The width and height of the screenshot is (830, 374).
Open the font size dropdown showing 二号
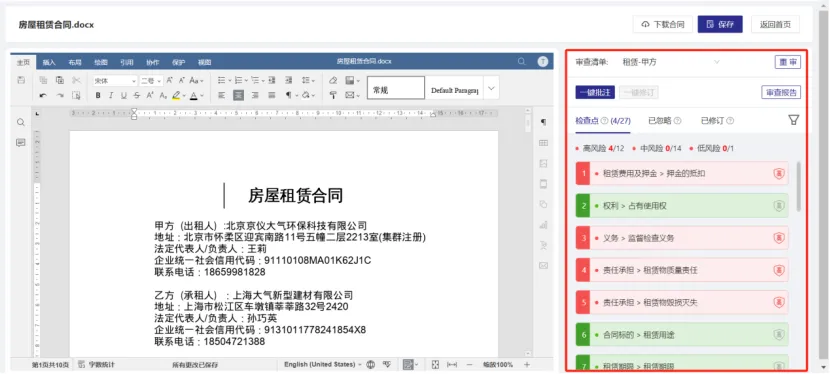point(151,81)
